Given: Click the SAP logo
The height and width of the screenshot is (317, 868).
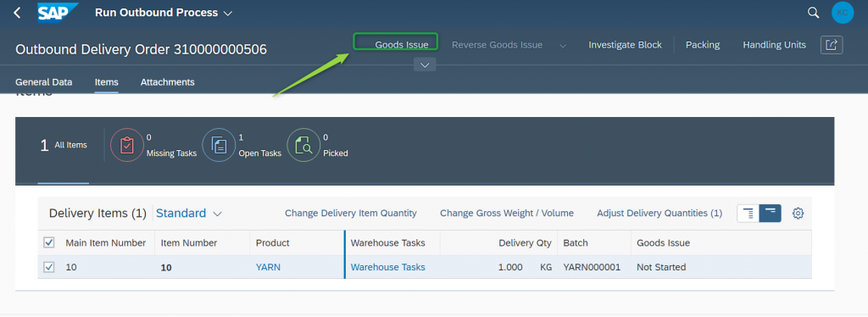Looking at the screenshot, I should pos(58,12).
